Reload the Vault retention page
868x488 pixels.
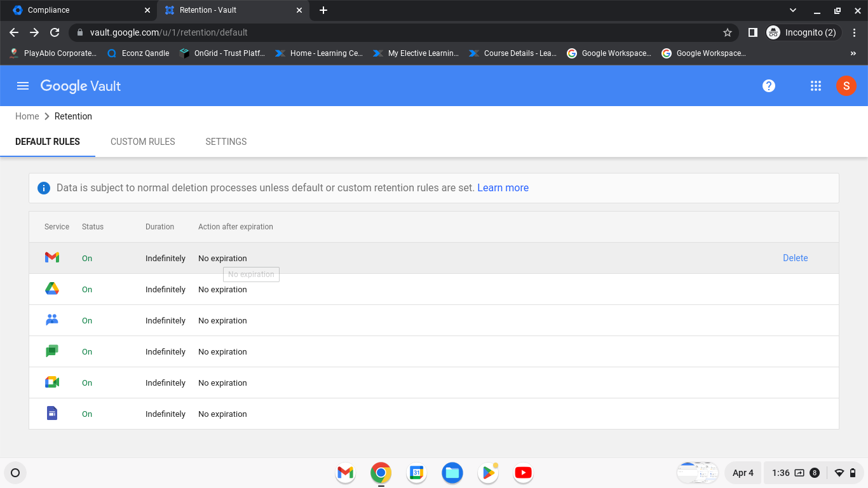55,32
